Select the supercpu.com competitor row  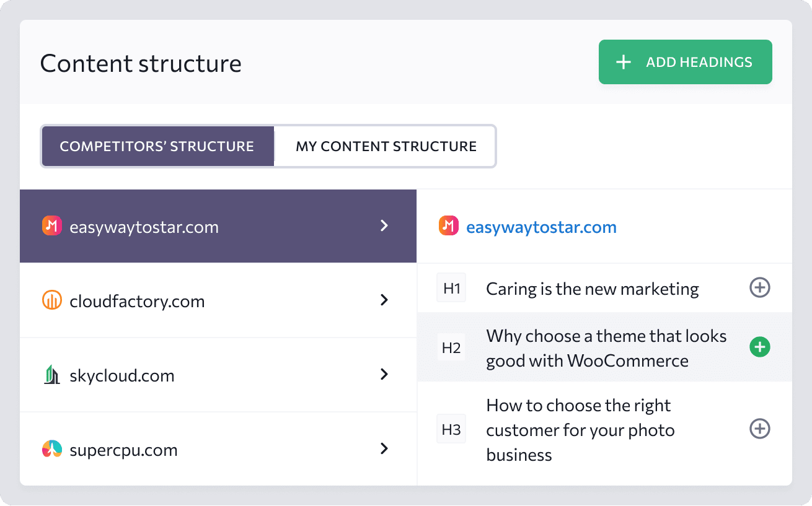[218, 449]
